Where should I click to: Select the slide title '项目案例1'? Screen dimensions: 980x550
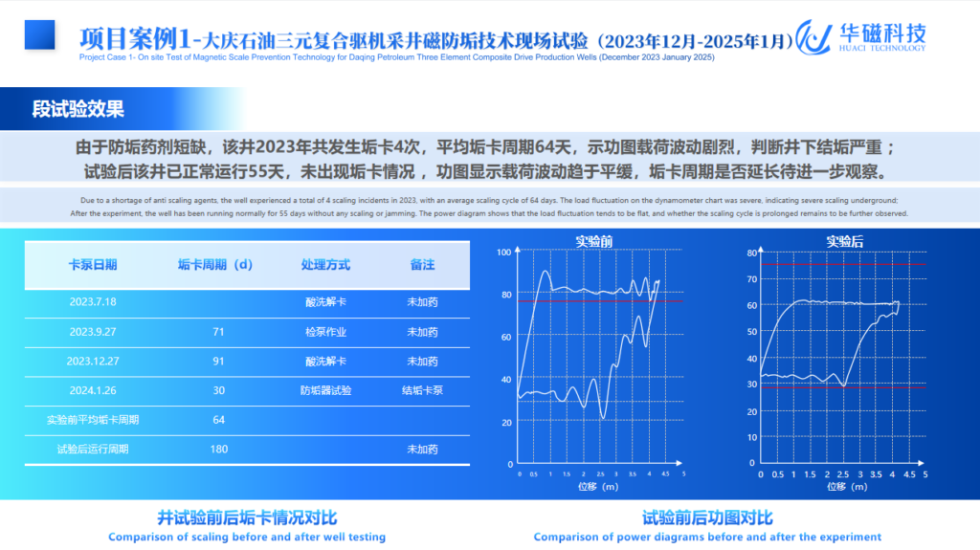coord(133,38)
